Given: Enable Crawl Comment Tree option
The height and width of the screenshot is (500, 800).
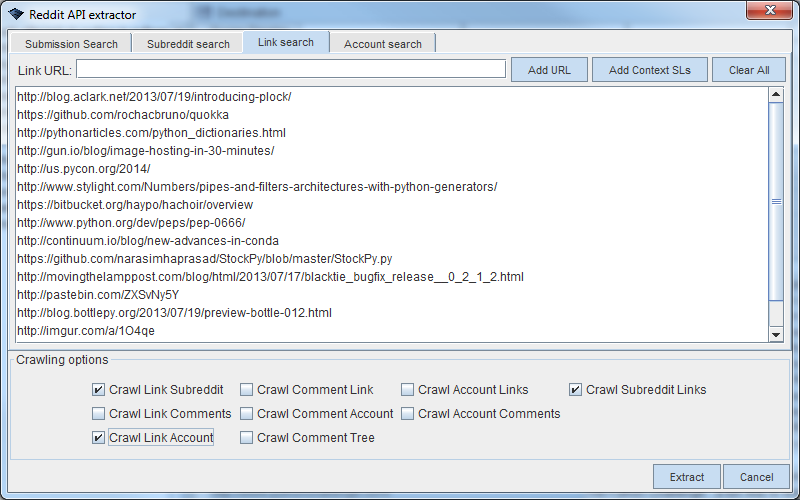Looking at the screenshot, I should click(246, 438).
